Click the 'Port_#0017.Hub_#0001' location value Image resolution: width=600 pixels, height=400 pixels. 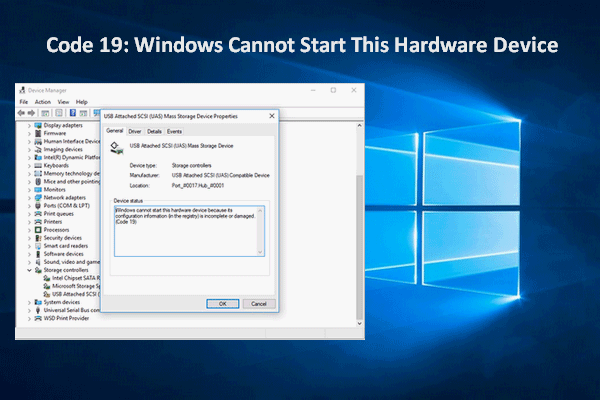(x=198, y=185)
